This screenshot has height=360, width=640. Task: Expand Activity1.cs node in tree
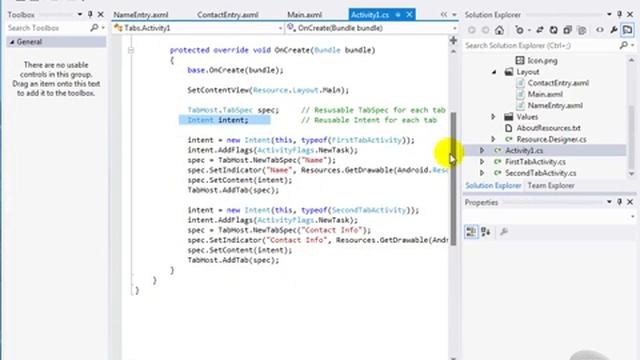coord(482,151)
